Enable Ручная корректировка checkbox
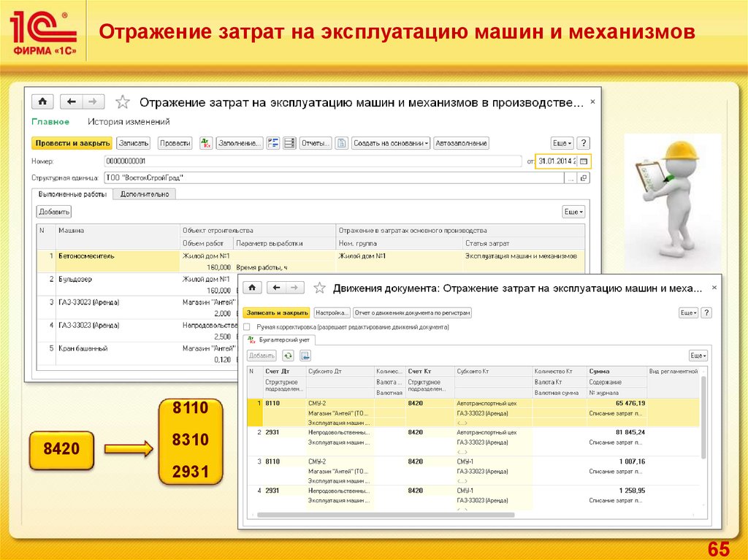 (x=247, y=327)
